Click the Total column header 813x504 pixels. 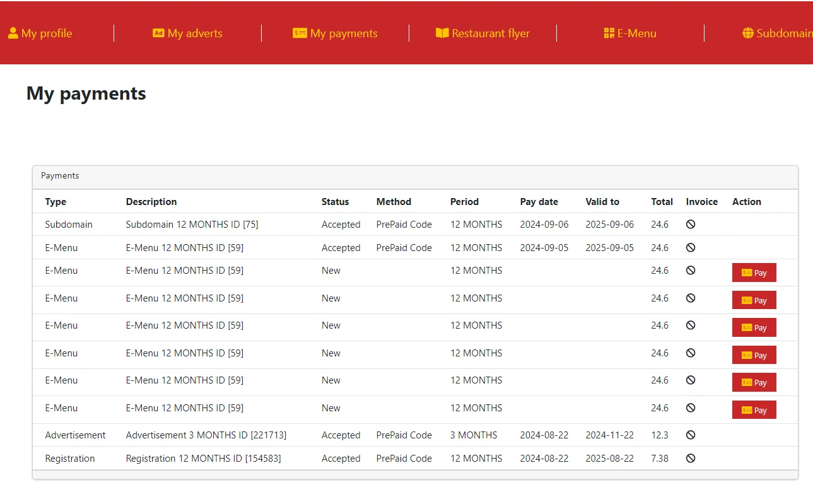click(x=662, y=202)
